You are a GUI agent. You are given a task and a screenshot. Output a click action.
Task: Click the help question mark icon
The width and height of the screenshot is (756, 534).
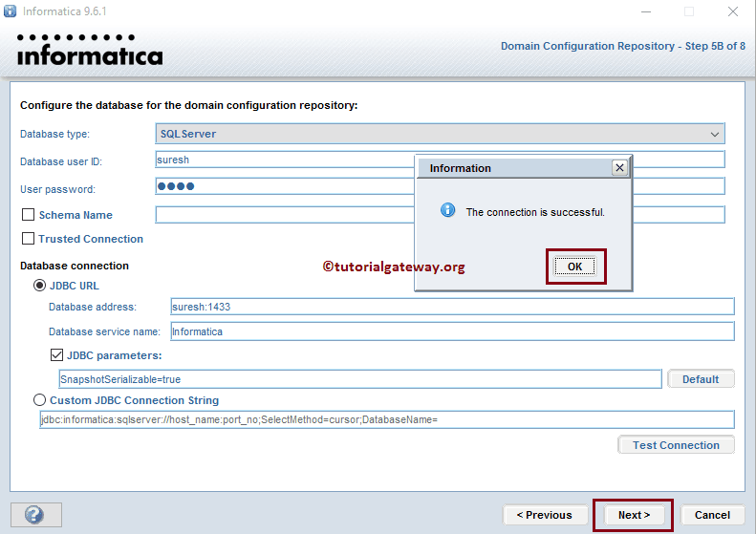(34, 515)
